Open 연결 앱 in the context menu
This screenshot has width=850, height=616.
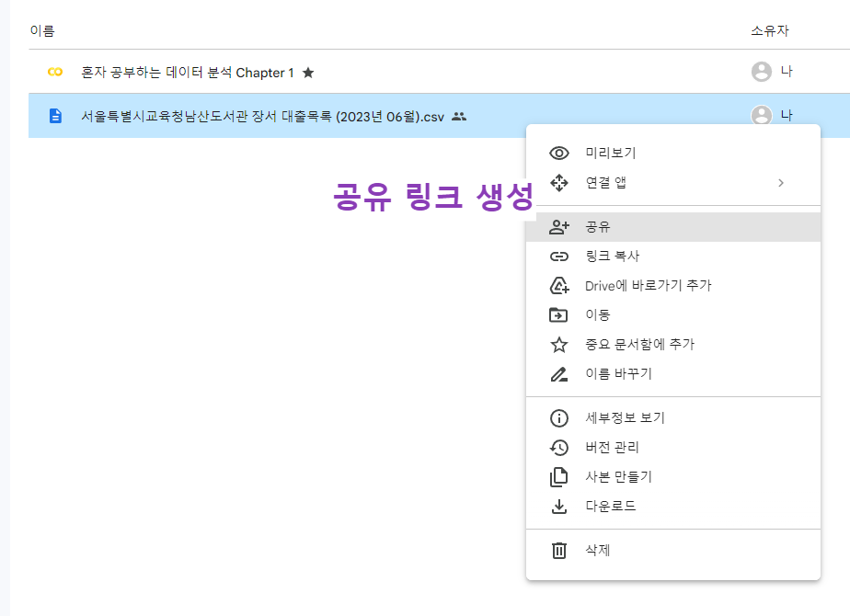click(x=673, y=183)
